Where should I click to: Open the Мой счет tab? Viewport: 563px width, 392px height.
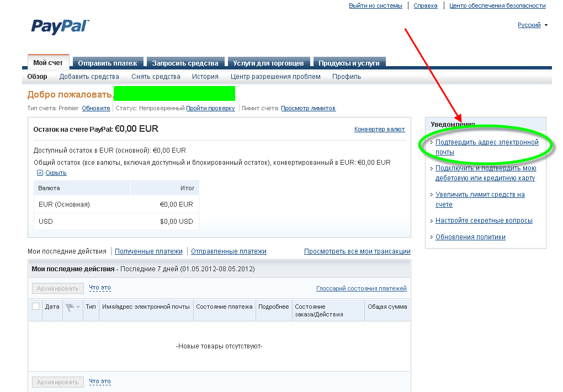(48, 62)
